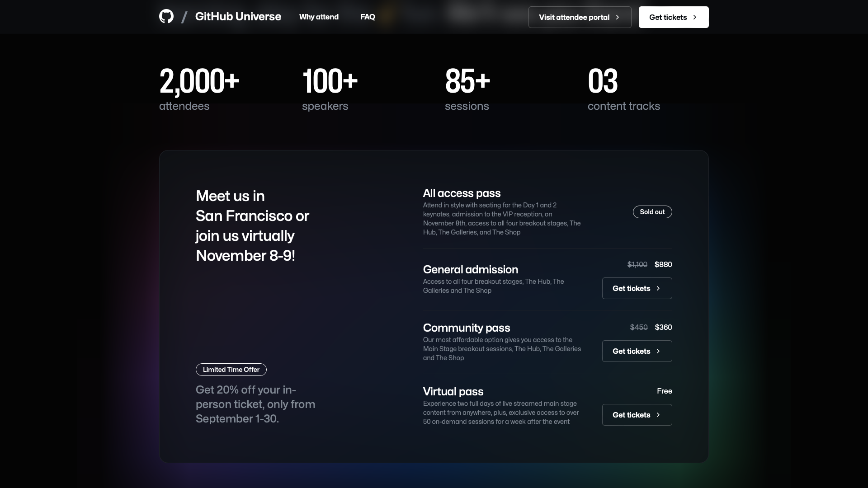Open the GitHub Universe home link
The width and height of the screenshot is (868, 488).
coord(238,17)
